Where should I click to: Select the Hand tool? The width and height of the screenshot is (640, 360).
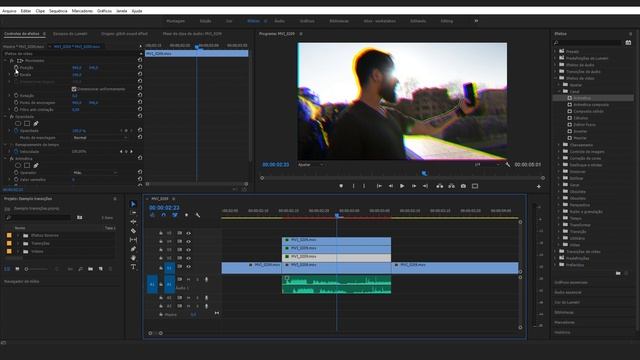(133, 258)
